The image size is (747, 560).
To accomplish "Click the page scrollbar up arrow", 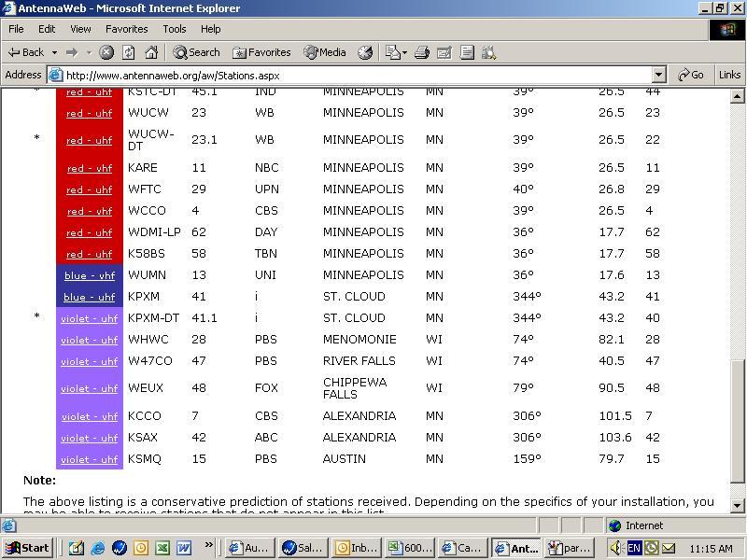I will [x=737, y=96].
